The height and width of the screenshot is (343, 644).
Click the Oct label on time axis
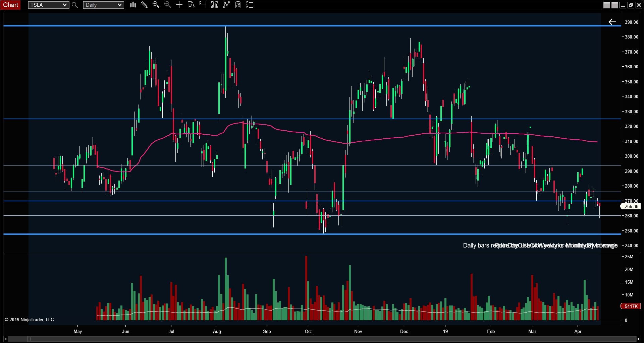pos(308,332)
